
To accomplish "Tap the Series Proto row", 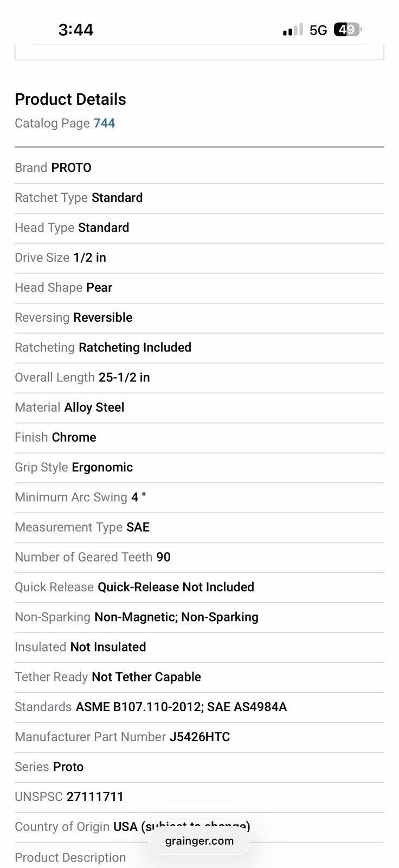I will (x=200, y=767).
